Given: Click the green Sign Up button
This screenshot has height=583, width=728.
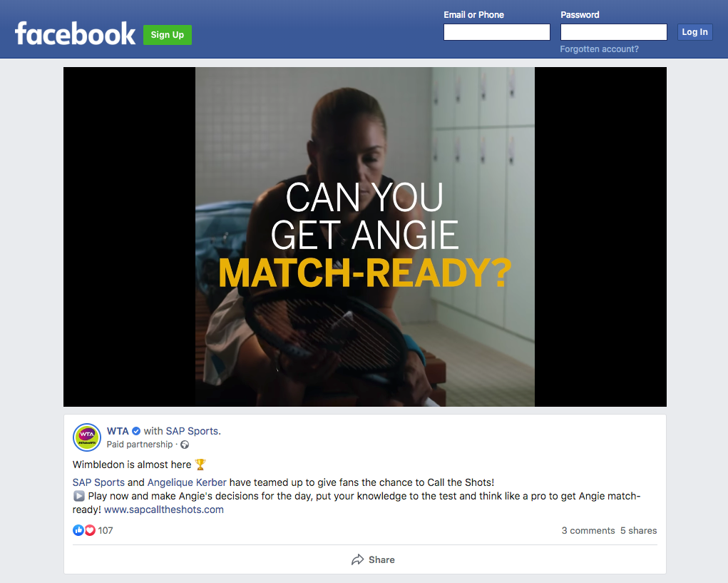Looking at the screenshot, I should (x=167, y=35).
